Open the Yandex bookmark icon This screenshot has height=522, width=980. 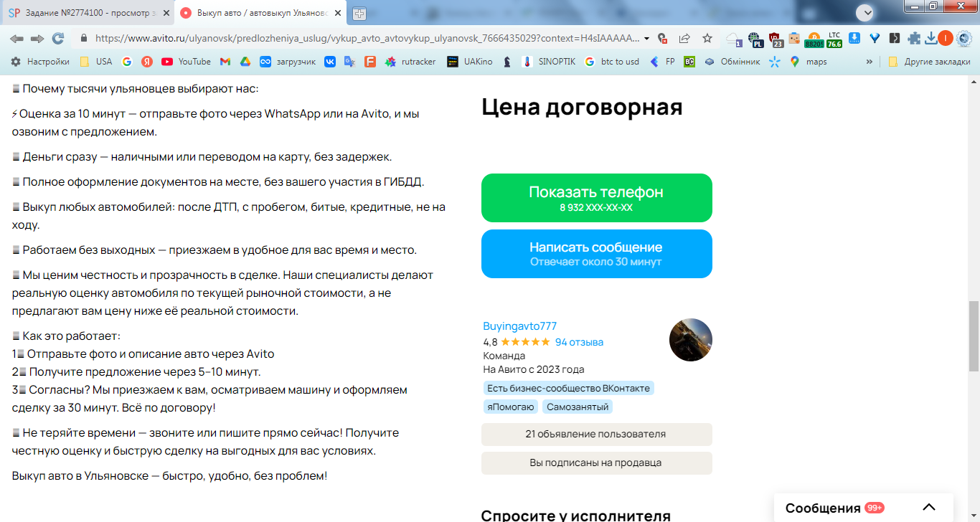coord(147,62)
